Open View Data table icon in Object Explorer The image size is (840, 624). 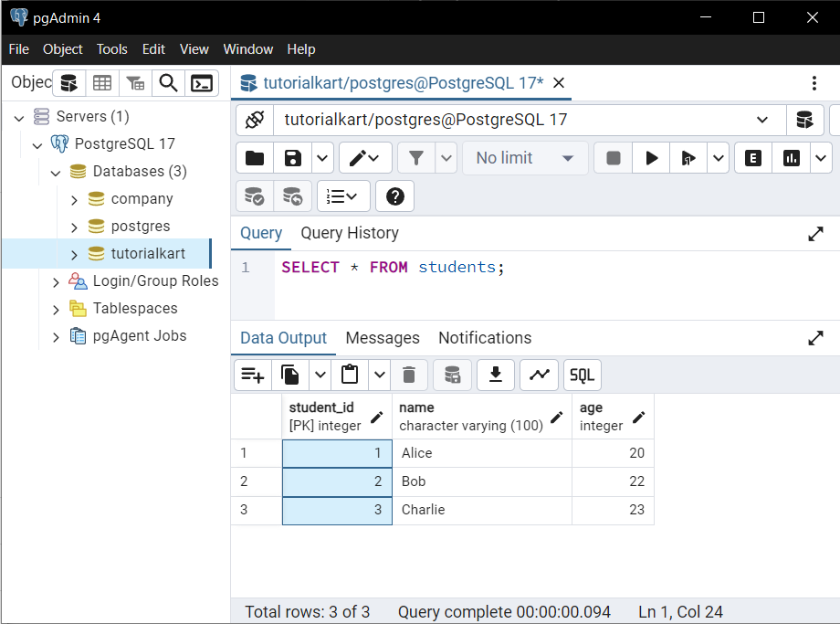click(x=102, y=83)
